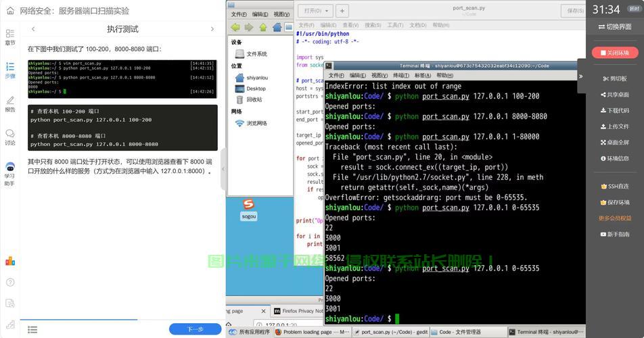Viewport: 644px width, 338px height.
Task: Open 视图(V) menu in file manager
Action: click(281, 14)
